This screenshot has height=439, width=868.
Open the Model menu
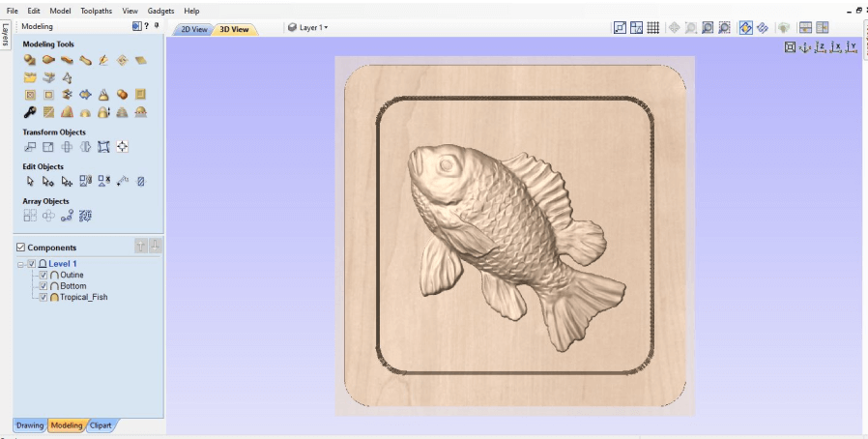(60, 11)
